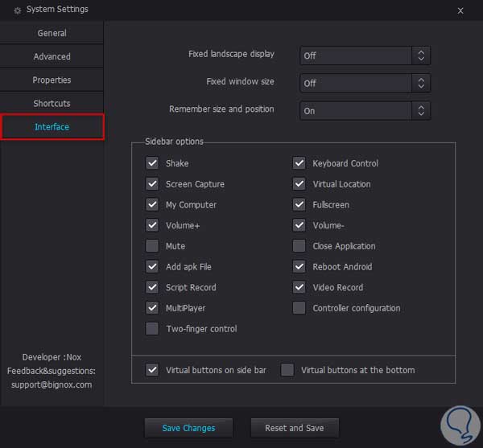Uncheck the Shake sidebar option

(152, 163)
